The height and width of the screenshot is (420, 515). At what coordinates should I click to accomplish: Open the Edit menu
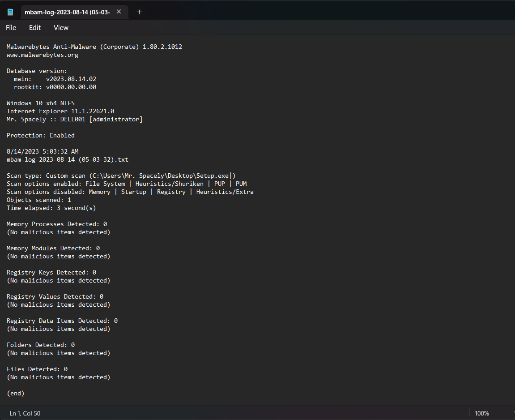pyautogui.click(x=35, y=28)
